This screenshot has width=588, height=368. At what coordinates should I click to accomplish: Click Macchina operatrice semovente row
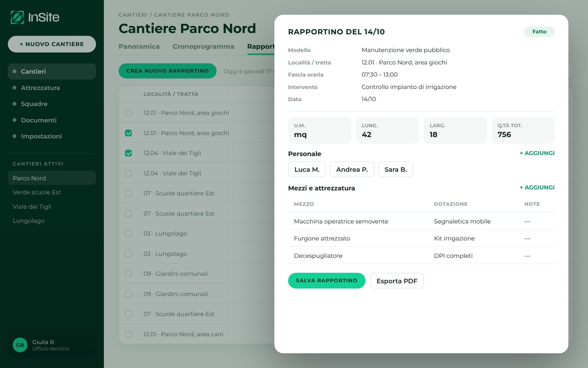(421, 221)
